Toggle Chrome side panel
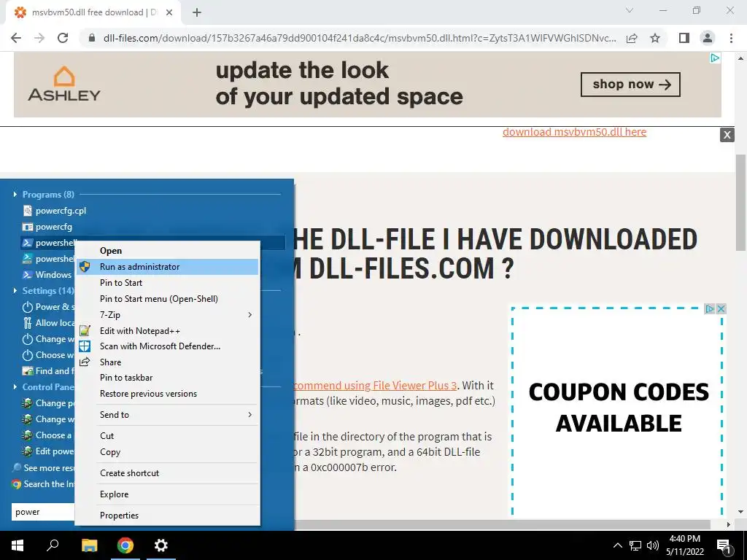Screen dimensions: 747x560 [x=684, y=38]
